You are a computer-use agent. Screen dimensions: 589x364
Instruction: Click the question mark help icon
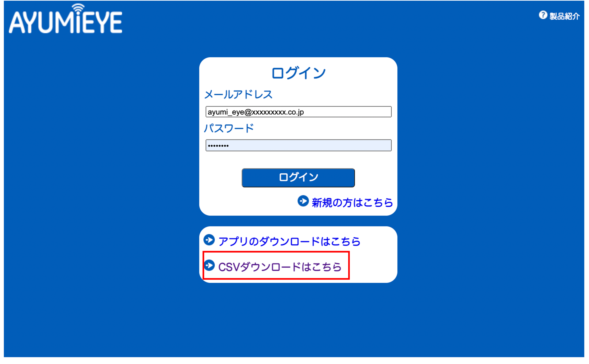[543, 15]
